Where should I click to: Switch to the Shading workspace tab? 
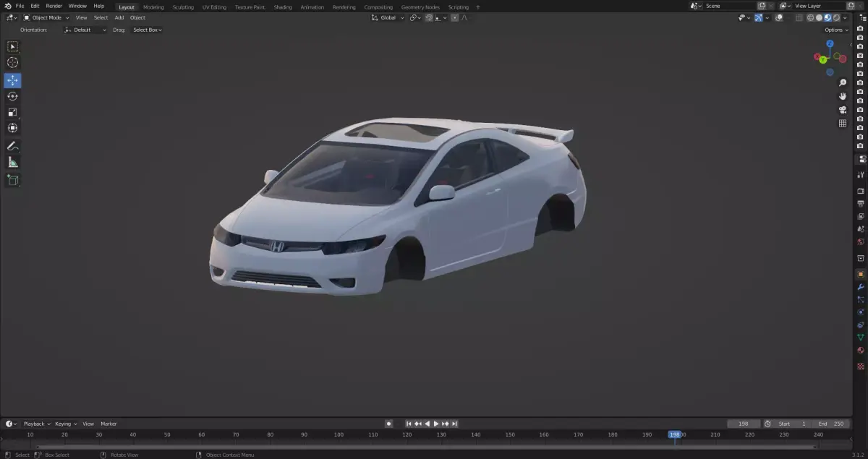283,7
